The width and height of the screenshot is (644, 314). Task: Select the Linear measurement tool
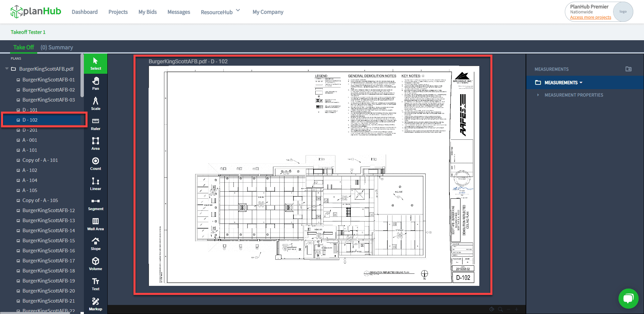tap(95, 184)
